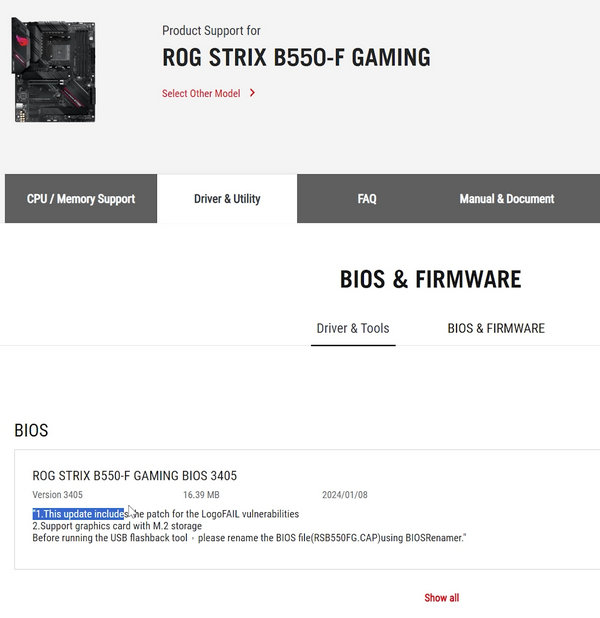This screenshot has width=600, height=618.
Task: Click the BIOS section heading
Action: 31,430
